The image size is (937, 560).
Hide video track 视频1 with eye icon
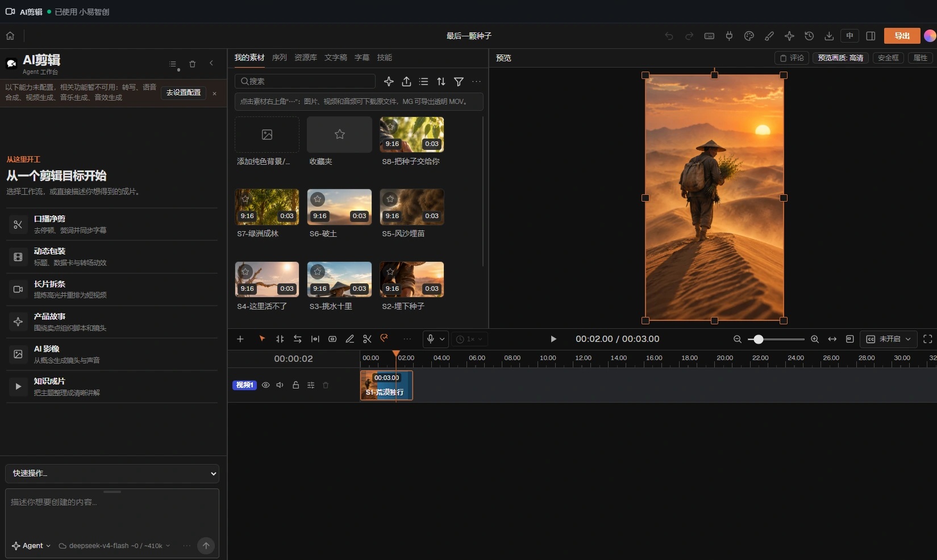pyautogui.click(x=265, y=385)
